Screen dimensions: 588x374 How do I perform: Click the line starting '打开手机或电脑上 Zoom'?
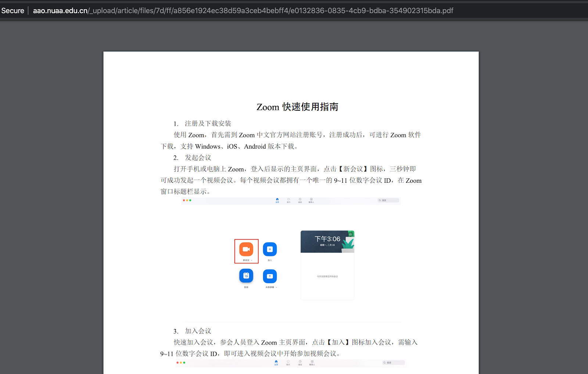[x=295, y=169]
